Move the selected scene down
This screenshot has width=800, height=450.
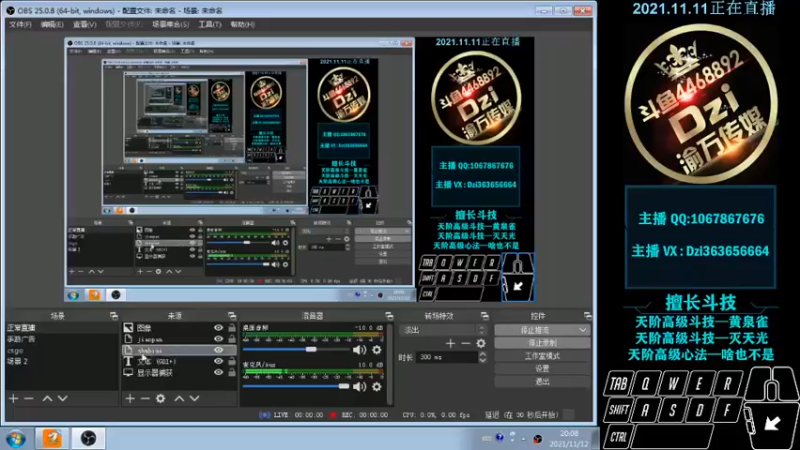63,398
